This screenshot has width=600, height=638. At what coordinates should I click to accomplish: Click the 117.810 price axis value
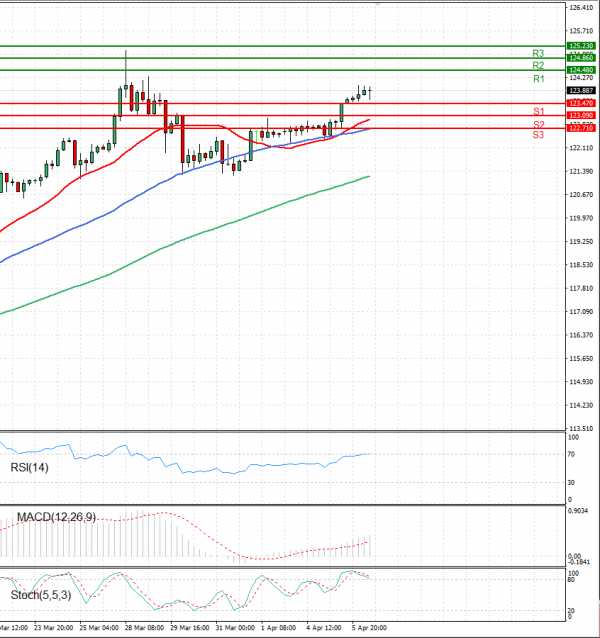click(x=581, y=288)
